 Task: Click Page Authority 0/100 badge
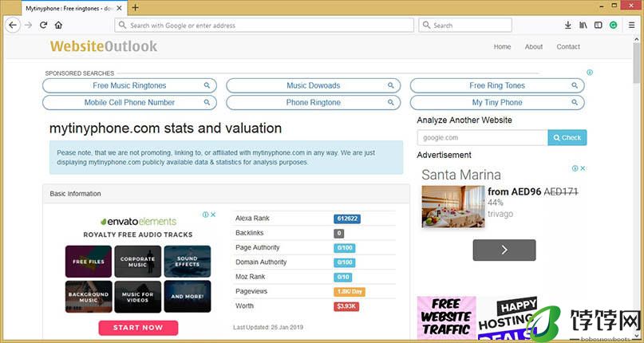344,248
